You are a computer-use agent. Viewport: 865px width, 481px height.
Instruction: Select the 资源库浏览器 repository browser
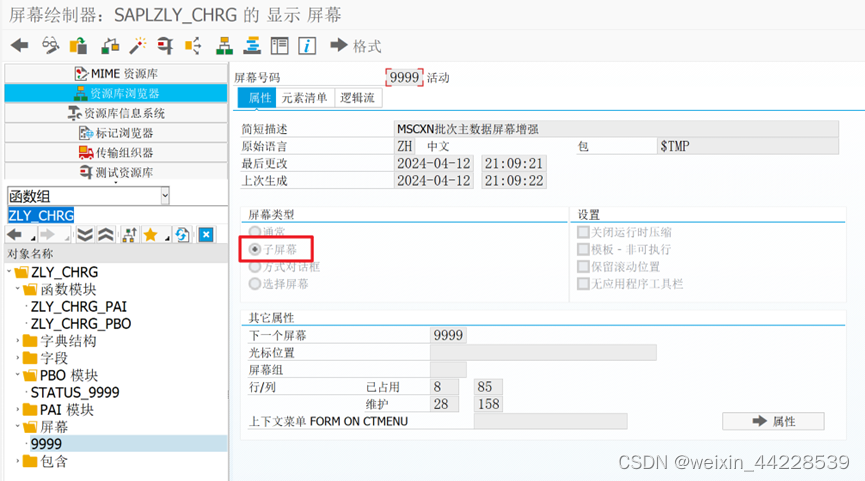(x=116, y=93)
